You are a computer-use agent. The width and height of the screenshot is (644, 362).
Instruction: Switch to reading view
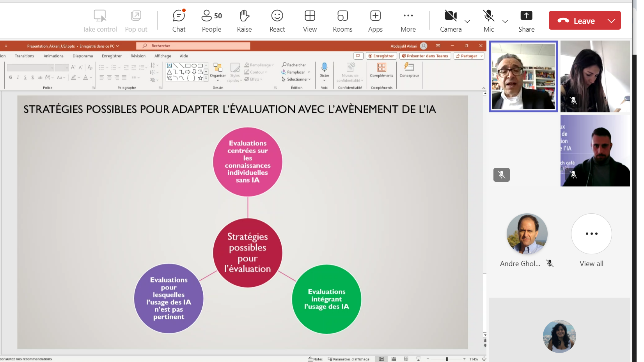tap(406, 359)
